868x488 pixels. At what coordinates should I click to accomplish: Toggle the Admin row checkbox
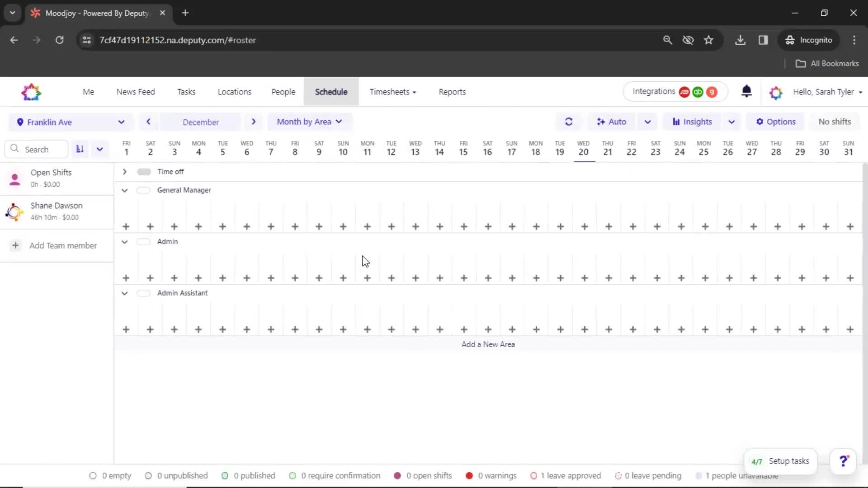pyautogui.click(x=144, y=241)
